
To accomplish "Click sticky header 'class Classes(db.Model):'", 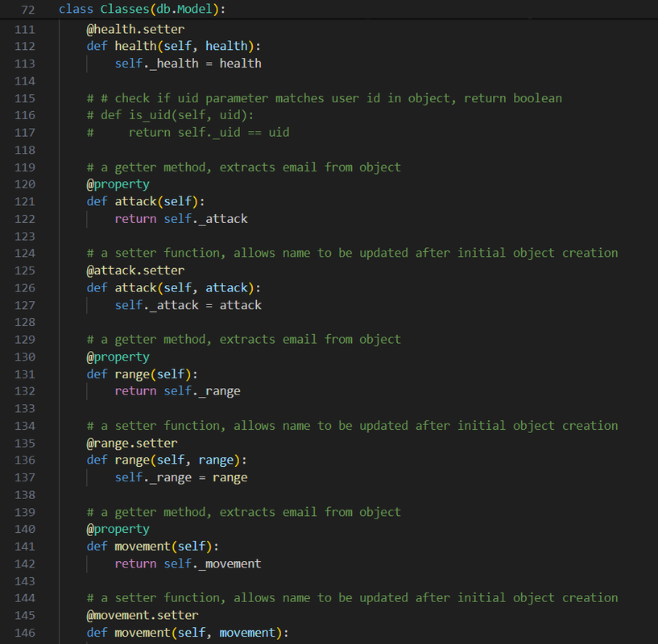I will click(142, 9).
